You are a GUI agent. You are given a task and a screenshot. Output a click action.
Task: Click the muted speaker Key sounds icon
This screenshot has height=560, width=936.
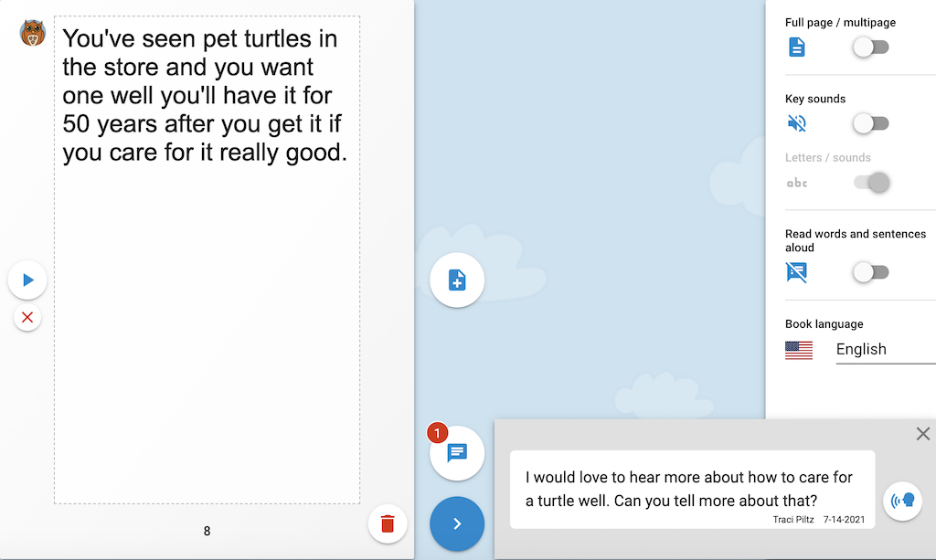tap(797, 123)
